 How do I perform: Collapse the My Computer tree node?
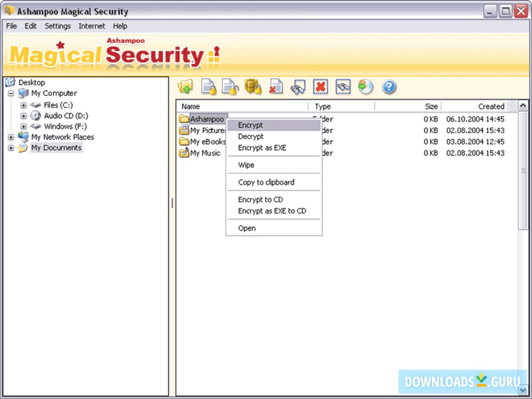tap(11, 93)
